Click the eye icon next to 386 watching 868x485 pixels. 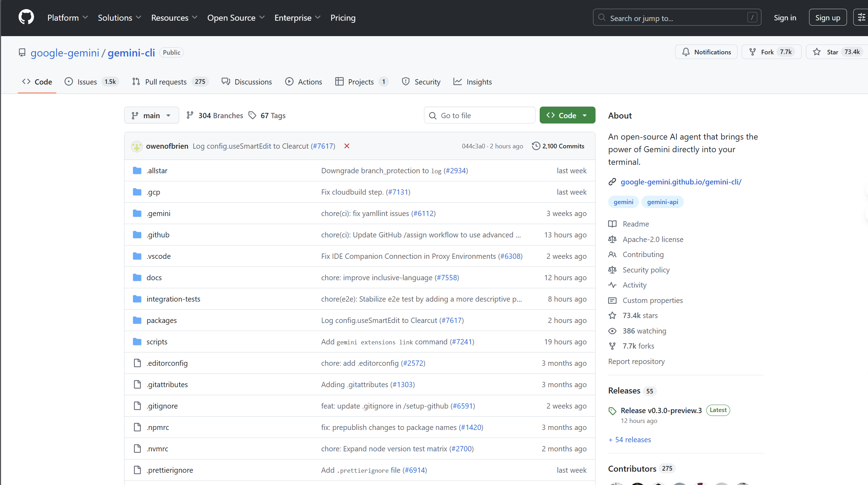pos(612,331)
